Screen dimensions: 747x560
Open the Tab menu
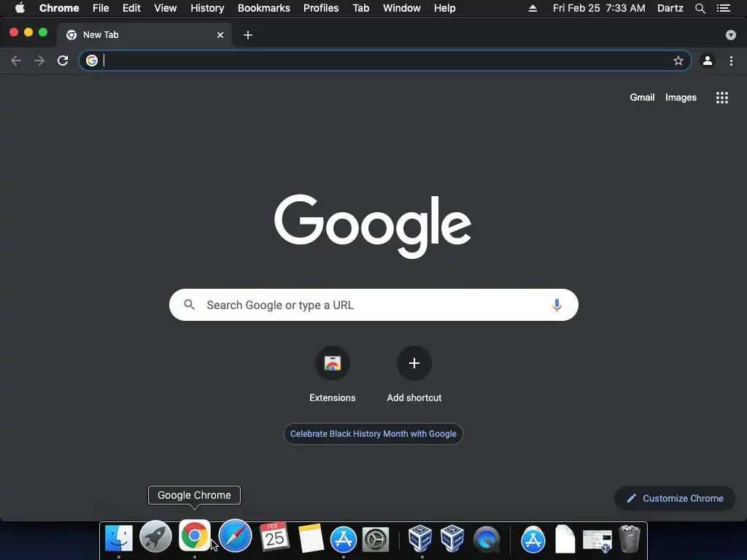click(x=361, y=8)
